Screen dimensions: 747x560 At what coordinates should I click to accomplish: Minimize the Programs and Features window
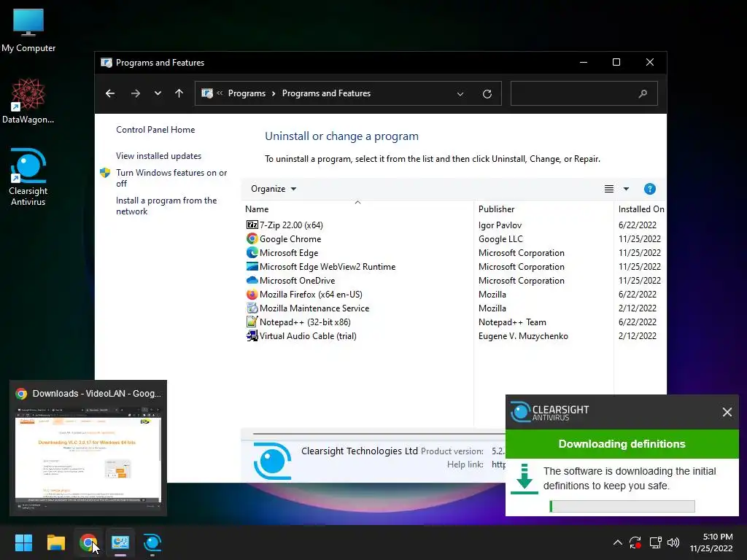[x=583, y=63]
